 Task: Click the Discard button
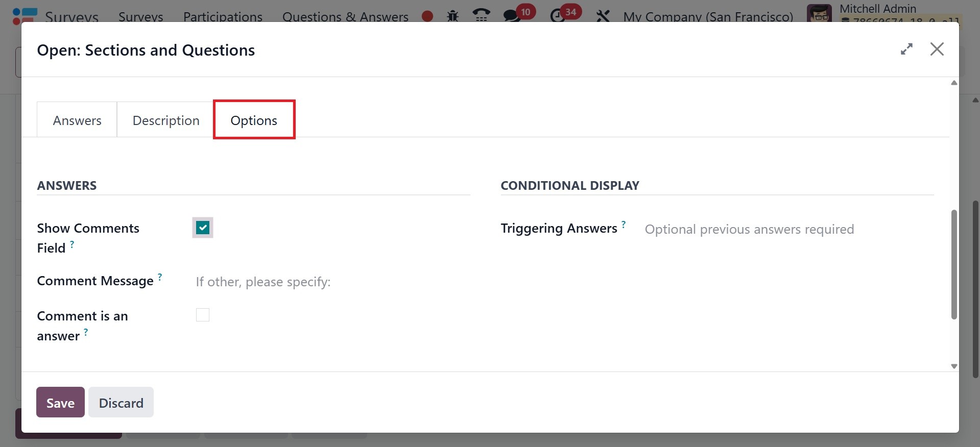point(121,403)
